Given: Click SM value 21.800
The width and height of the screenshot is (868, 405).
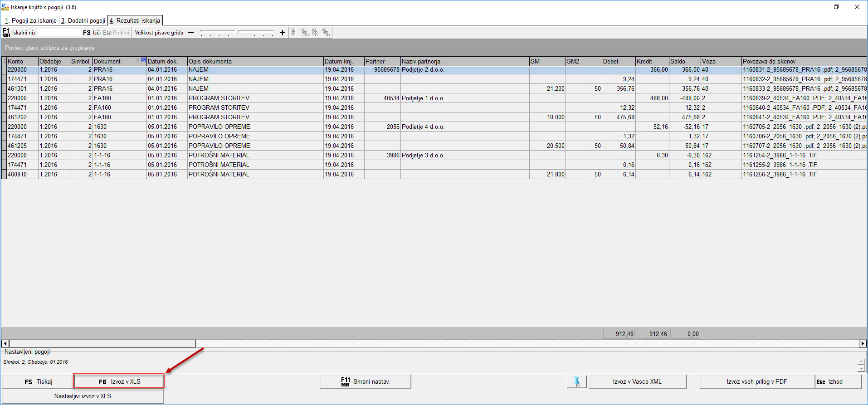Looking at the screenshot, I should click(547, 175).
